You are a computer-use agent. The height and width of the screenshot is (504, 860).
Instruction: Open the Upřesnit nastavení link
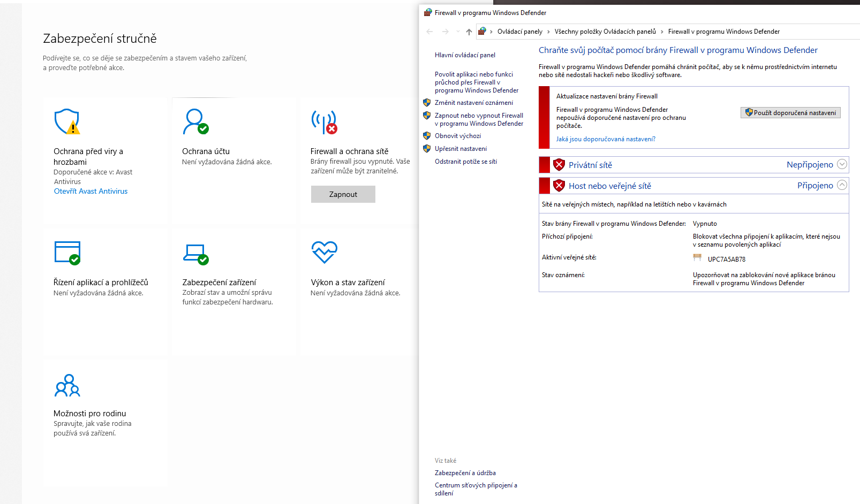click(461, 149)
